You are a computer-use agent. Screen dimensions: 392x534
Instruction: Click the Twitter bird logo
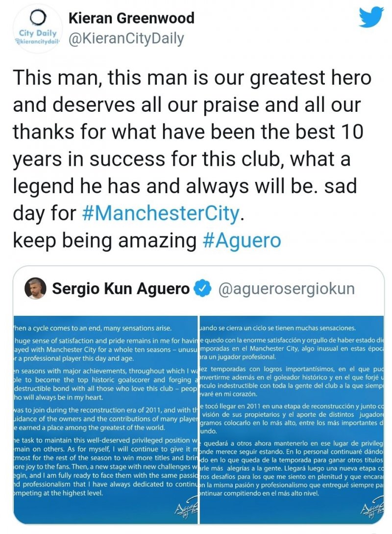click(x=370, y=18)
